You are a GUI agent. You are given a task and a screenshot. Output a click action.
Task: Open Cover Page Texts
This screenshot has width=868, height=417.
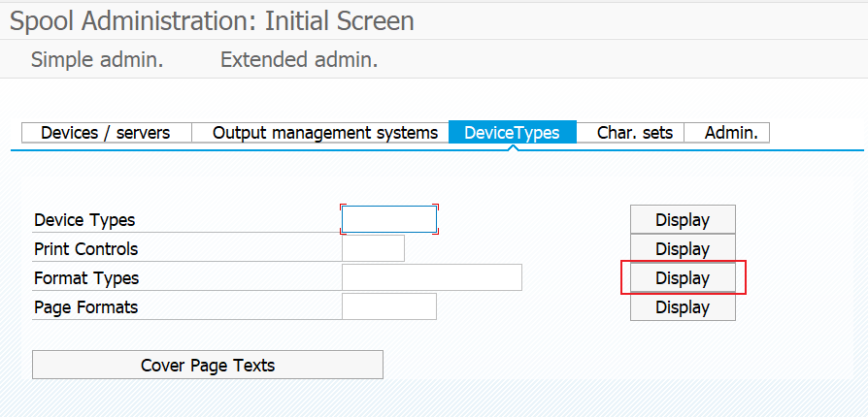coord(208,365)
